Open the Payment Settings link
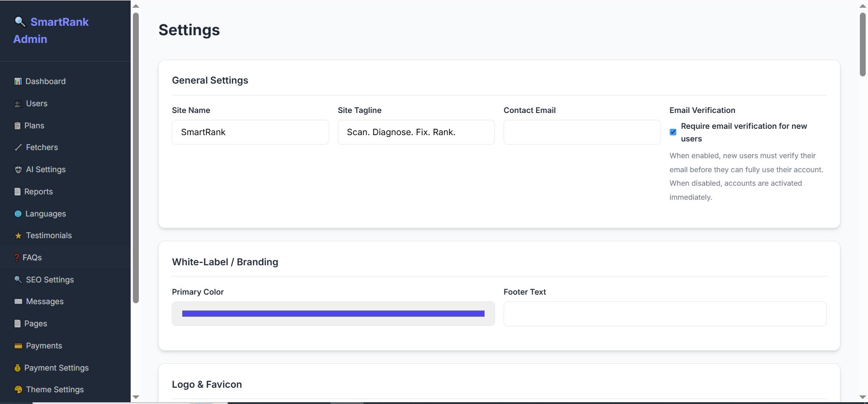Image resolution: width=868 pixels, height=404 pixels. click(x=56, y=368)
